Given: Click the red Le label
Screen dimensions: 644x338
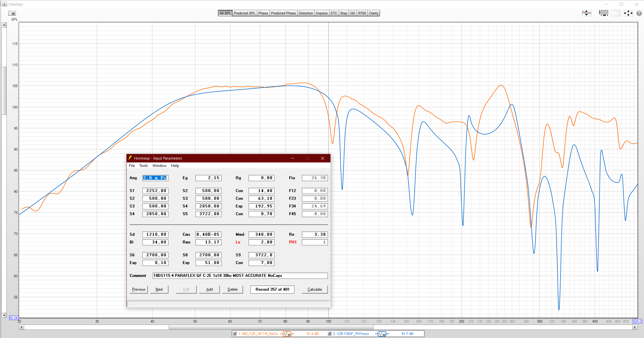Looking at the screenshot, I should (238, 242).
